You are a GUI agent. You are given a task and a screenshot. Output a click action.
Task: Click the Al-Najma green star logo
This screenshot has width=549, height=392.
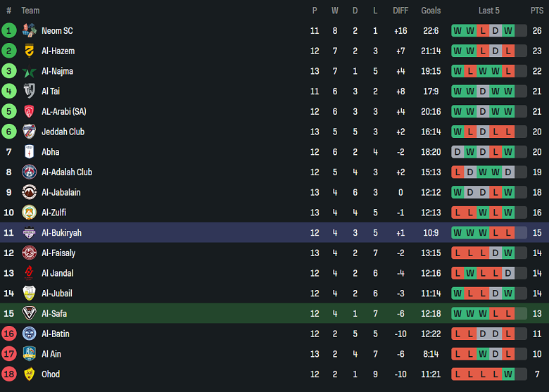[x=29, y=71]
